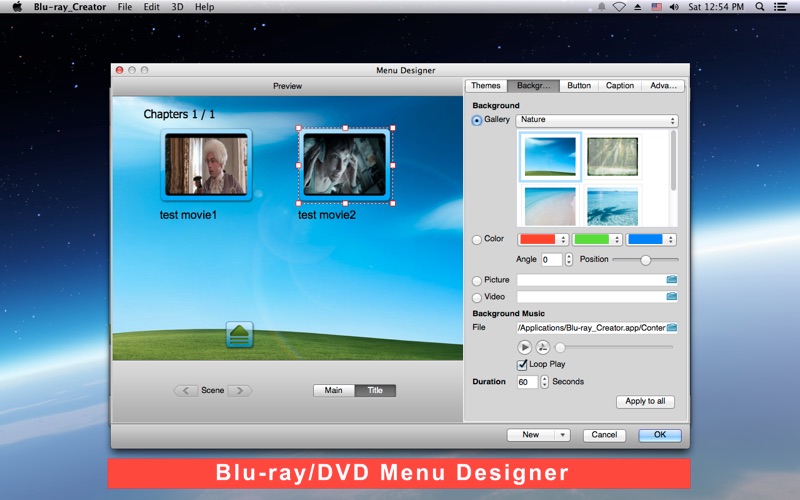Screen dimensions: 800x500
Task: Go to the previous Scene
Action: 185,391
